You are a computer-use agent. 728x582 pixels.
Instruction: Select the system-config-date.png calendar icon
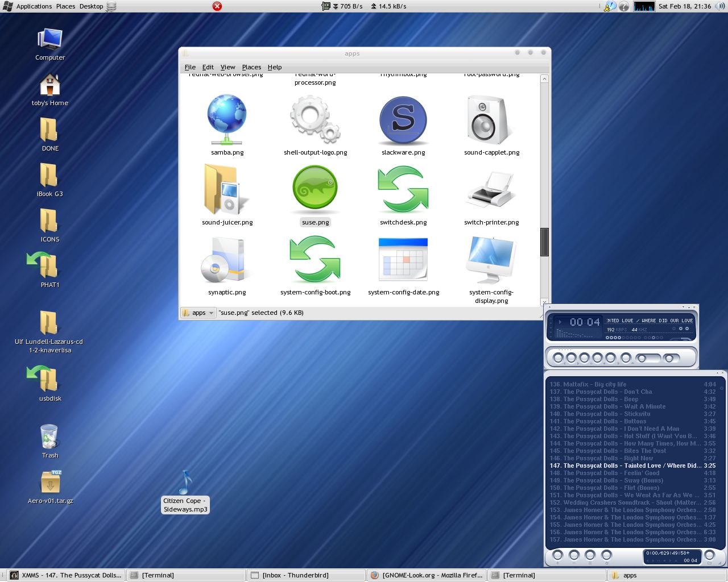[x=403, y=259]
